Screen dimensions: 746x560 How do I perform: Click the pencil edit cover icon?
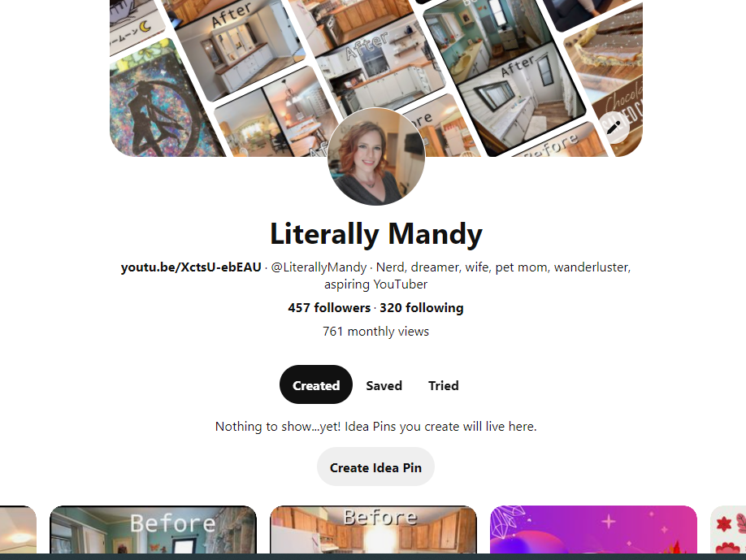(x=614, y=128)
